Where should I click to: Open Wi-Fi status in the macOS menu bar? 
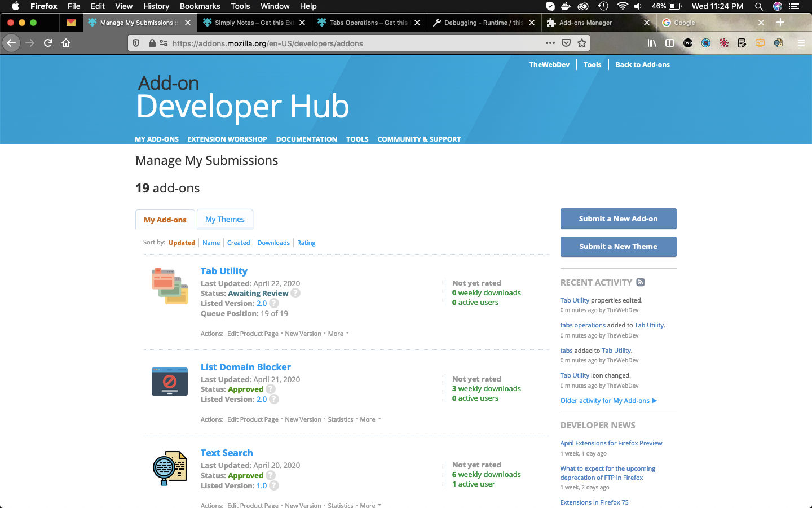pos(622,6)
